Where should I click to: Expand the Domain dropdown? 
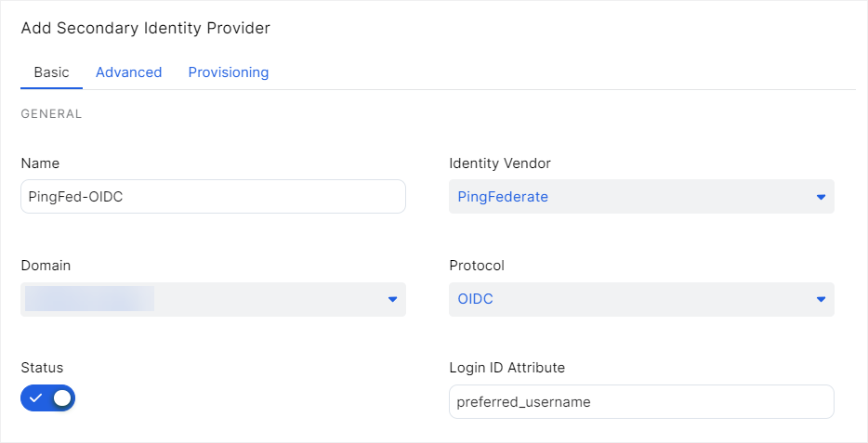click(213, 299)
